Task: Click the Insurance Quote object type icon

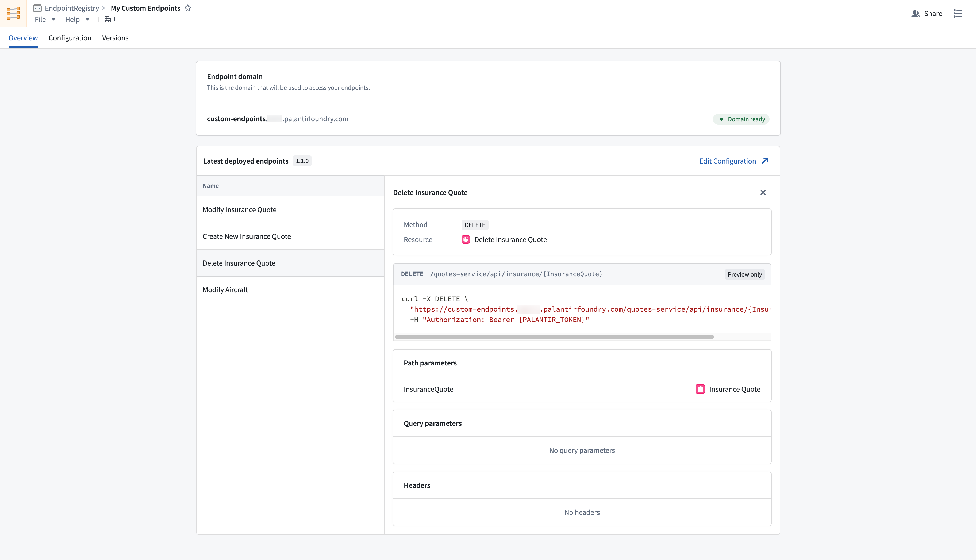Action: [700, 389]
